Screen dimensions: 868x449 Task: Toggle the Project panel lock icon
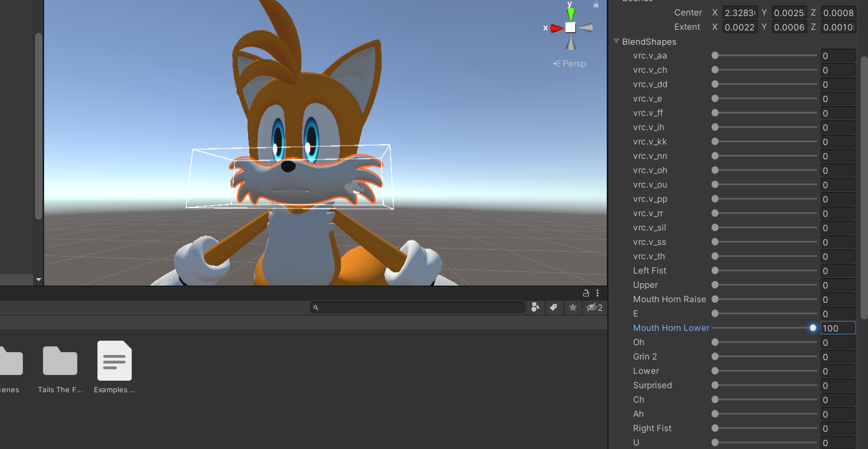tap(586, 293)
